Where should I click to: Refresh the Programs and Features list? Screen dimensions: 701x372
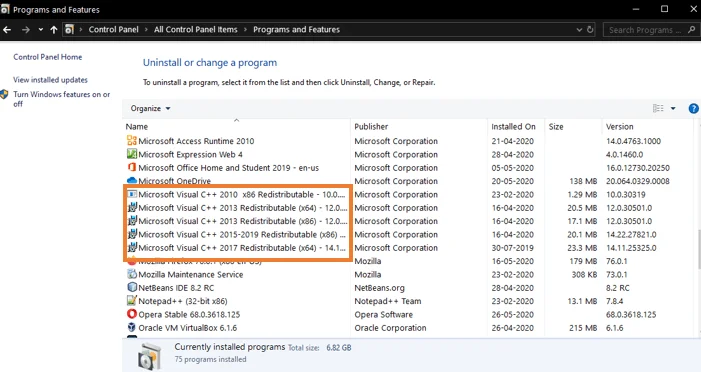590,30
